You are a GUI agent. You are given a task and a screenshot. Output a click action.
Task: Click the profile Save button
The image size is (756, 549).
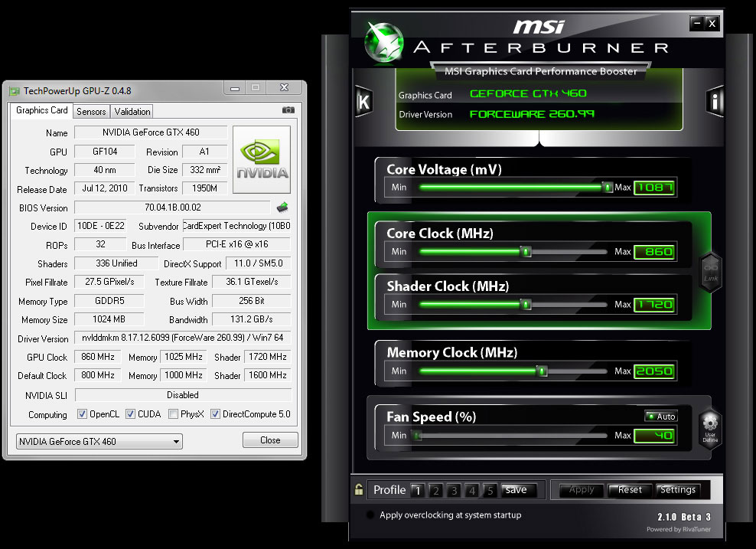coord(518,490)
